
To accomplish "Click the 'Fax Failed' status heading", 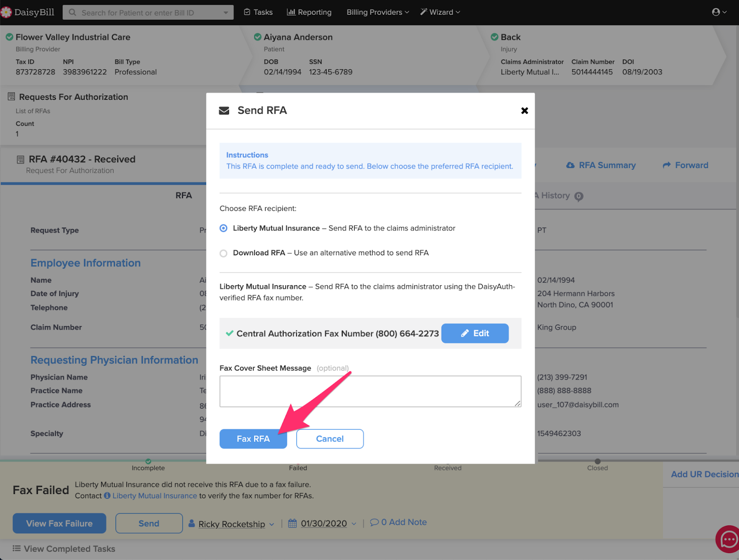I will (x=41, y=490).
